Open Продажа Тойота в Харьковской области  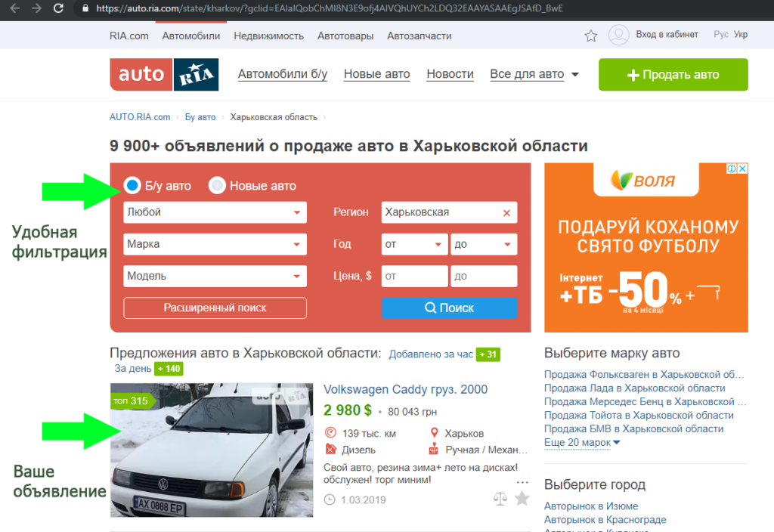[x=639, y=415]
